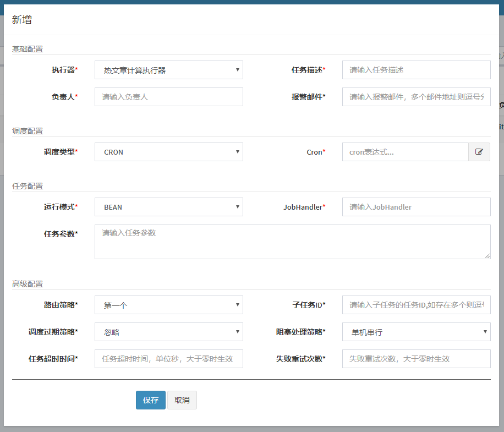This screenshot has width=504, height=432.
Task: Click the 任务超时时间 input field
Action: coord(168,359)
